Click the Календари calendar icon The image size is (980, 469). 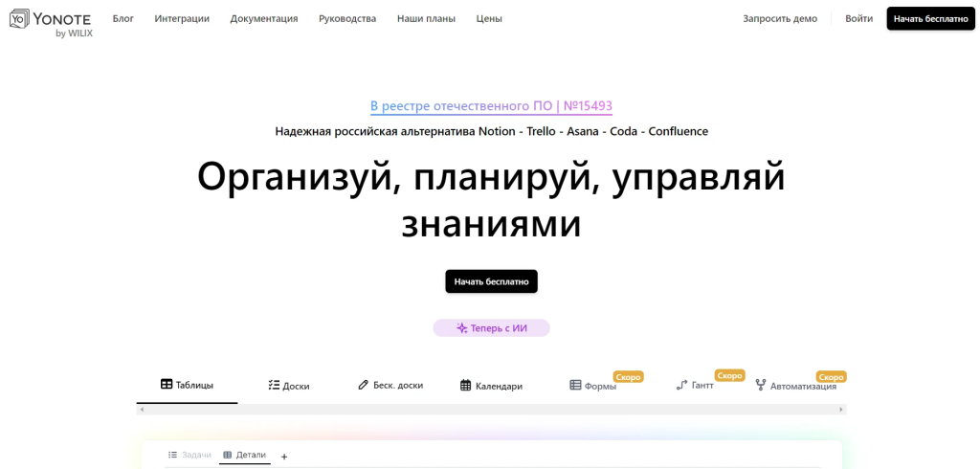click(x=466, y=385)
